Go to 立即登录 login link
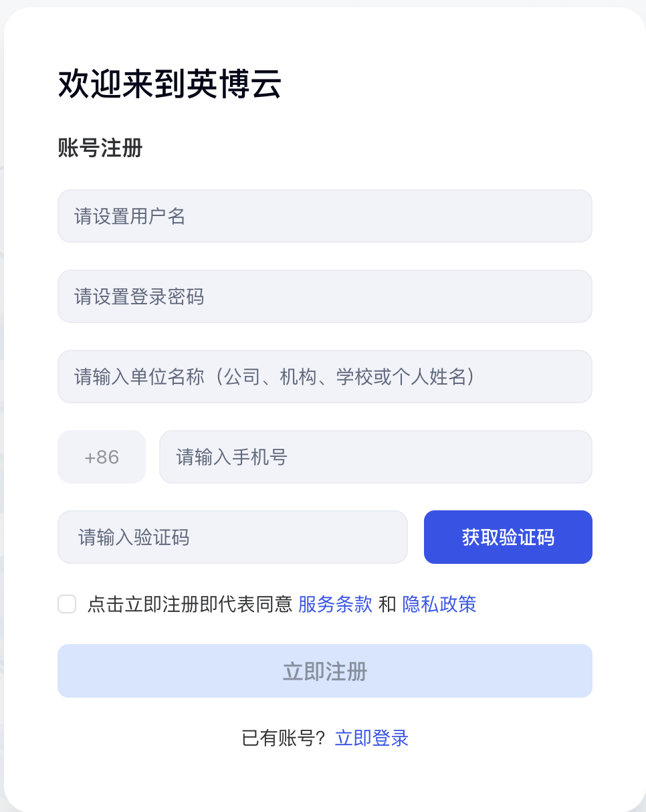The width and height of the screenshot is (646, 812). click(x=372, y=738)
